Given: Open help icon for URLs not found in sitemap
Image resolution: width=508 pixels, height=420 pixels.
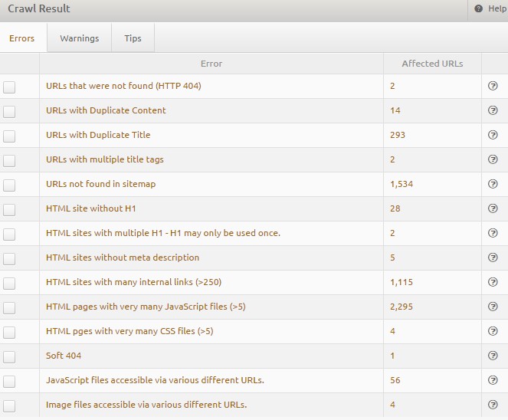Looking at the screenshot, I should 493,184.
